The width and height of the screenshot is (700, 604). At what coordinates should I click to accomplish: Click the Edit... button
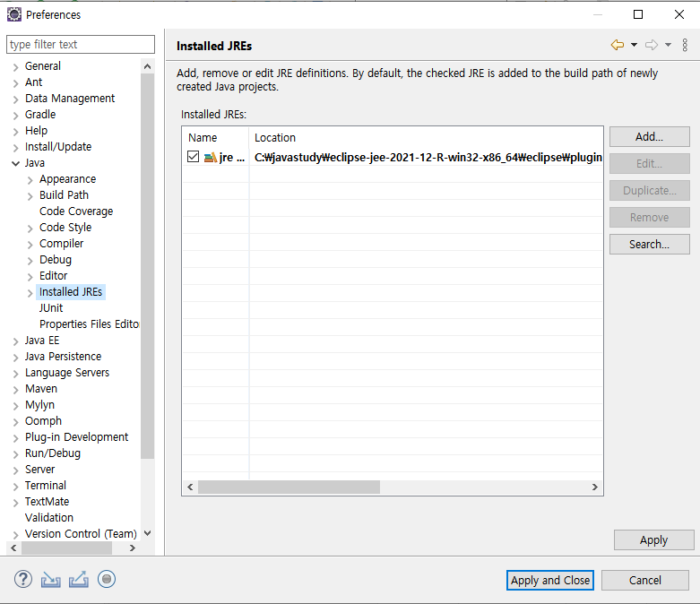649,164
